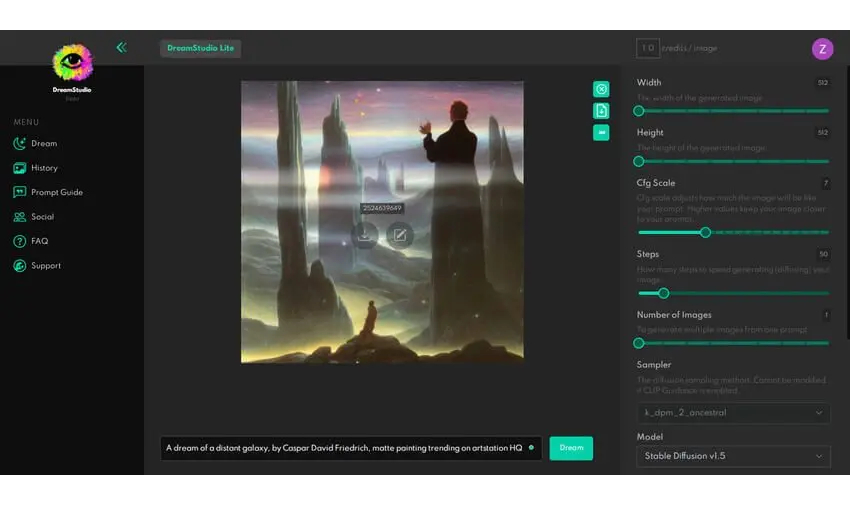Expand the Sampler dropdown k_dpm_2_ancestral
The width and height of the screenshot is (850, 505).
[x=733, y=412]
